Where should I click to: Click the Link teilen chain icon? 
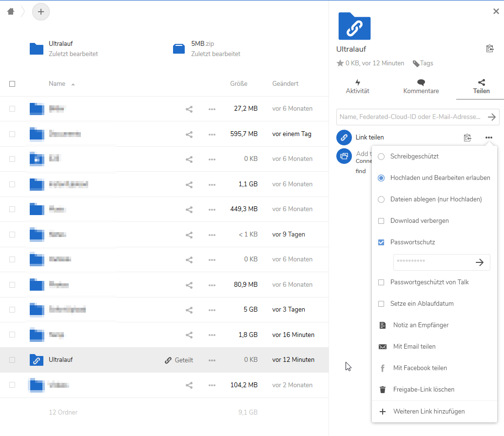tap(344, 138)
